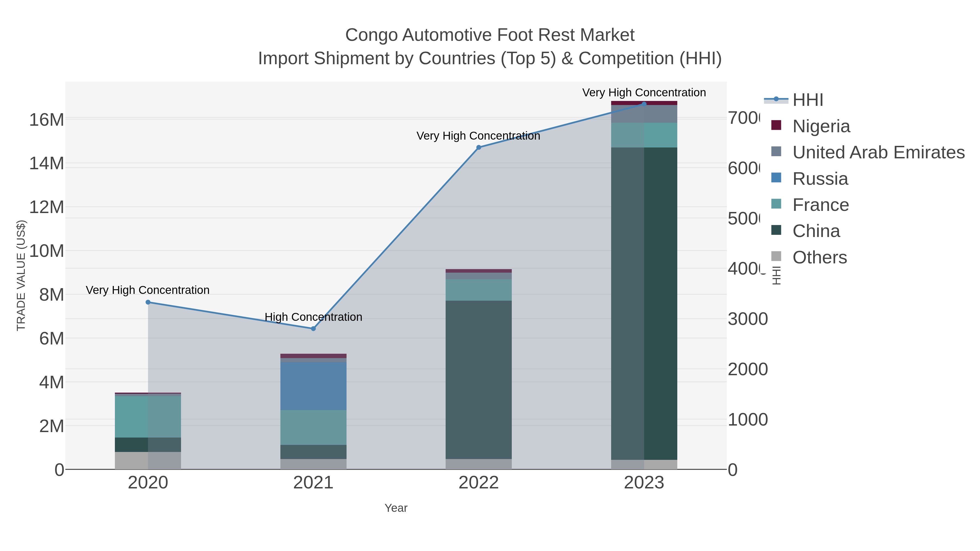Click the 'Congo Automotive Foot Rest Market' title
980x551 pixels.
490,35
